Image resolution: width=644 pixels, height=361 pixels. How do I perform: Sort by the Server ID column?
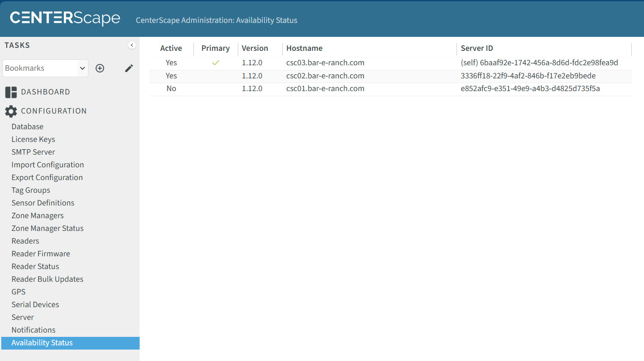pyautogui.click(x=477, y=48)
